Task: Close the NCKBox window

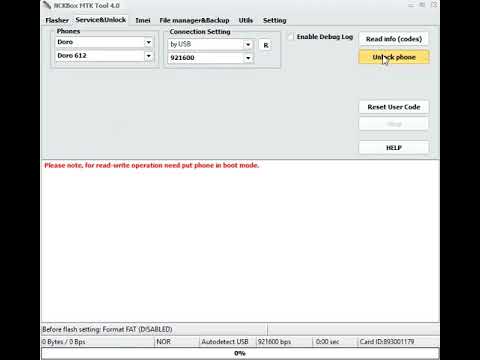Action: click(x=434, y=5)
